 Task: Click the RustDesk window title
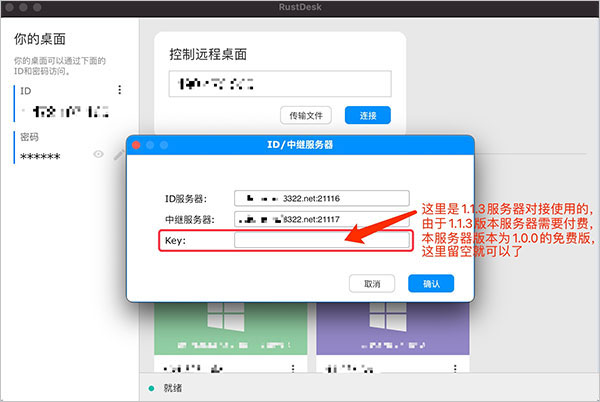click(300, 7)
